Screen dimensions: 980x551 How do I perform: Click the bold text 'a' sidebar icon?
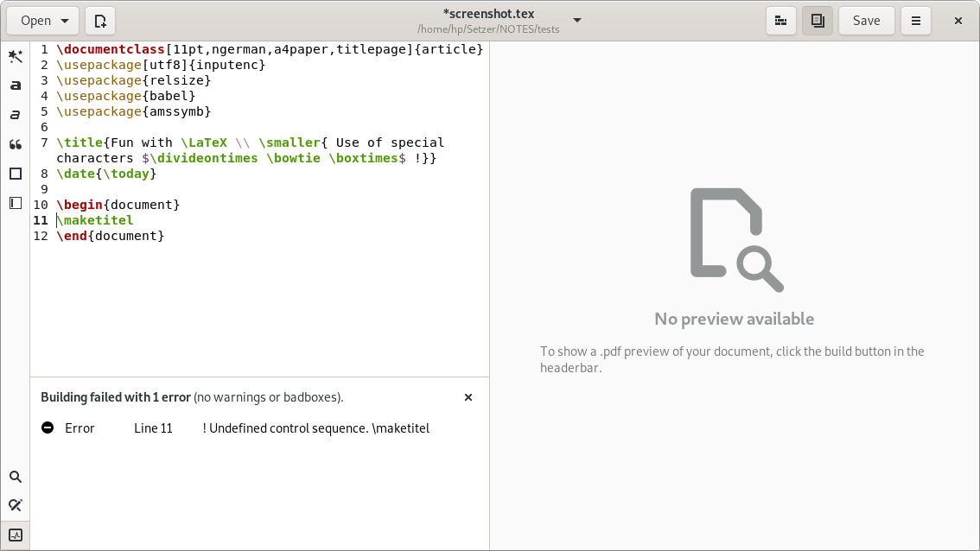(16, 85)
